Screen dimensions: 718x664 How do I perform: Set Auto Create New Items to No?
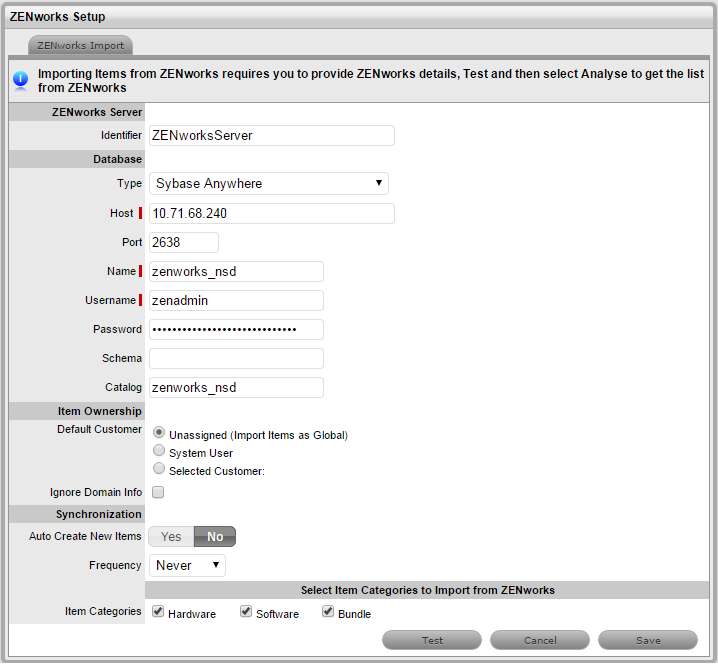(x=215, y=536)
